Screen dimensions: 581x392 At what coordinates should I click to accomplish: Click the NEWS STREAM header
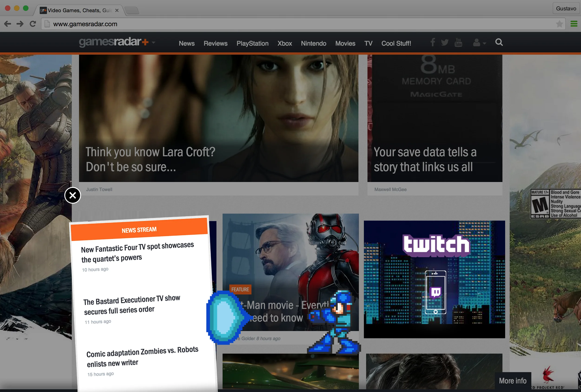pos(139,229)
